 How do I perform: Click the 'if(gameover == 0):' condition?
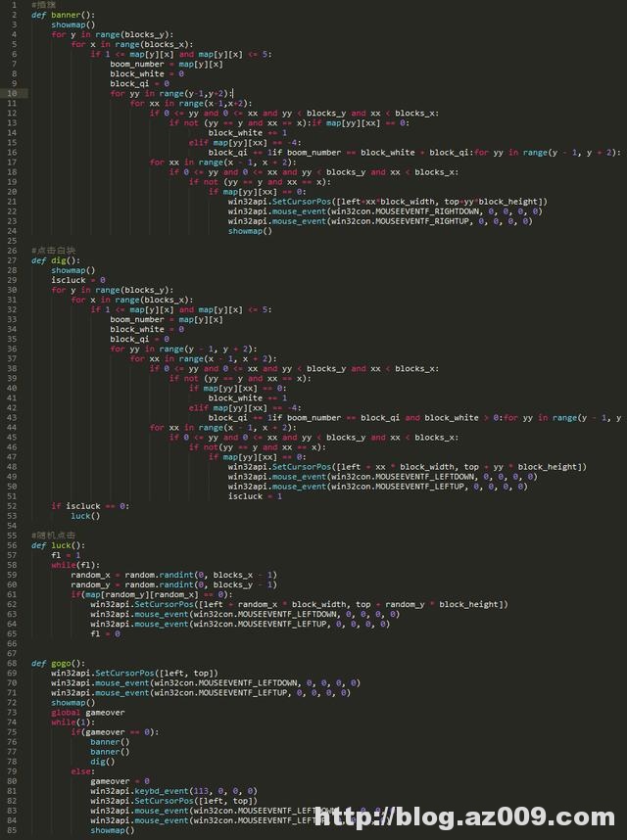pyautogui.click(x=115, y=731)
